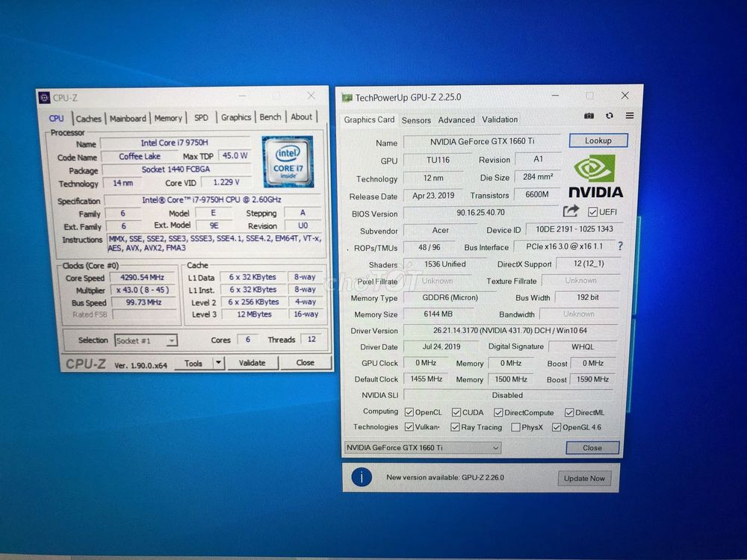Screen dimensions: 747x560
Task: Click the Device ID value 10DE 2191
Action: tap(574, 229)
